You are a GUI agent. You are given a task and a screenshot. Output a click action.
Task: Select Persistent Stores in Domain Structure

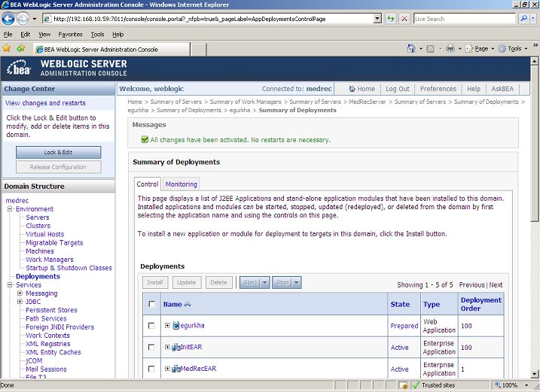51,310
